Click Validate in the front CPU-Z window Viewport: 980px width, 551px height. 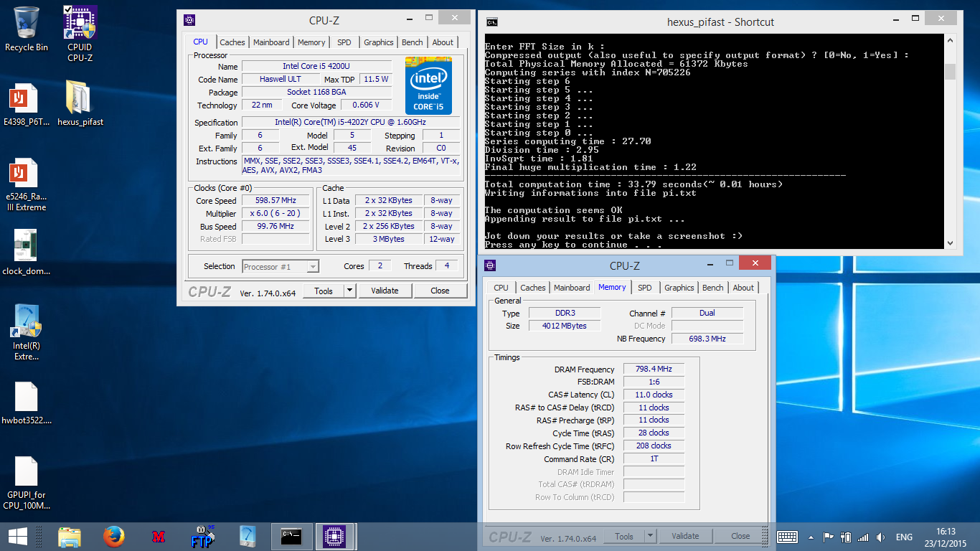pyautogui.click(x=385, y=291)
